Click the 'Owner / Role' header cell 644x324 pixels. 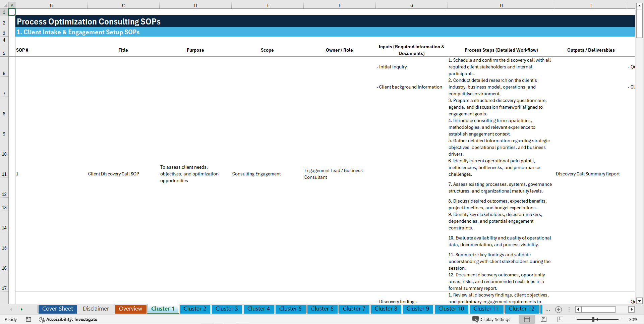coord(340,50)
